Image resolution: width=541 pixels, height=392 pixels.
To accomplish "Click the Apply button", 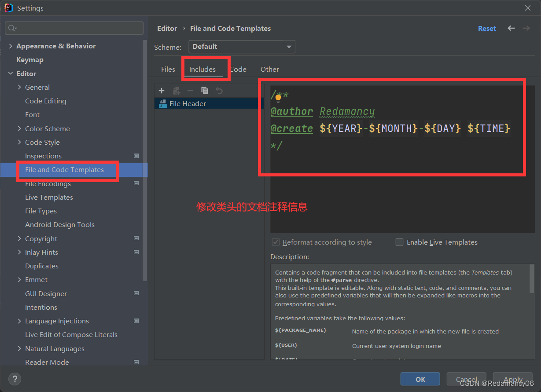I will pyautogui.click(x=513, y=379).
